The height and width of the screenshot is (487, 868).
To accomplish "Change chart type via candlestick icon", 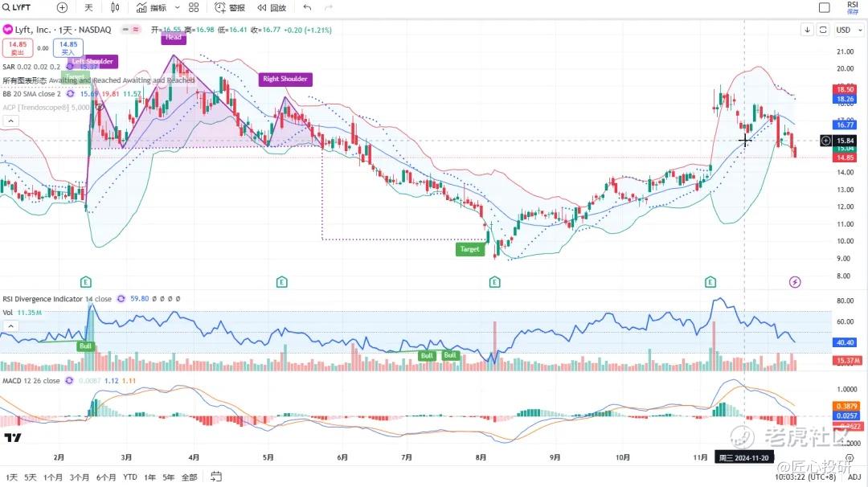I will 115,7.
